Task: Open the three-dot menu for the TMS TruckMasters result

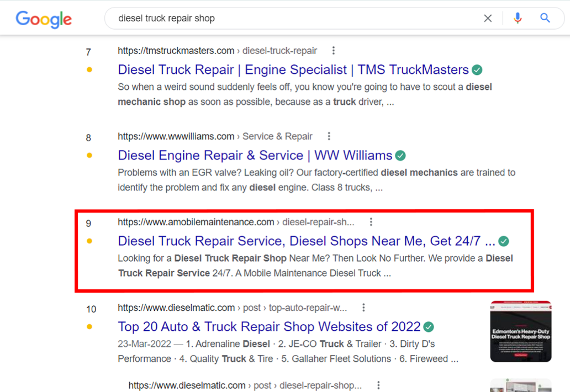Action: [333, 51]
